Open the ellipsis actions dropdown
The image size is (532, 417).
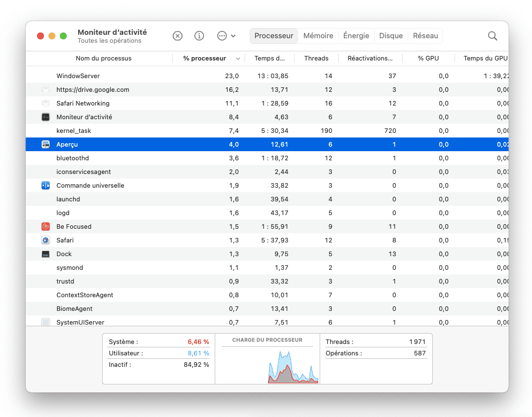click(226, 36)
